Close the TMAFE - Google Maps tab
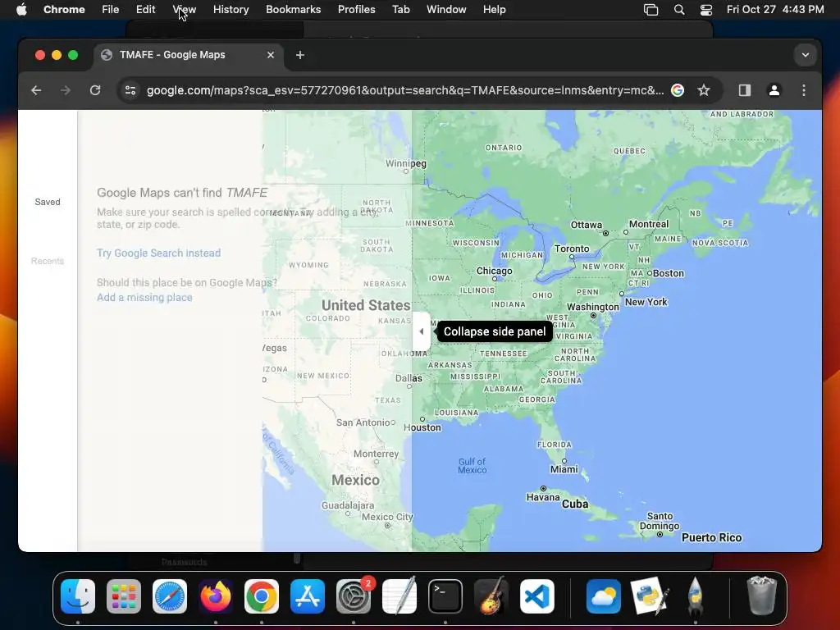Viewport: 840px width, 630px height. point(271,55)
